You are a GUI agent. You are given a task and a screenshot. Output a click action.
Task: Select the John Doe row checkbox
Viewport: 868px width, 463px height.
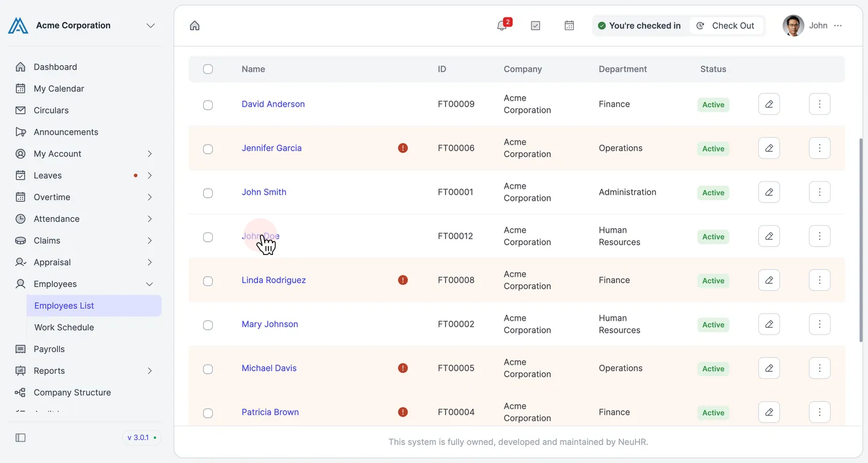(x=208, y=237)
